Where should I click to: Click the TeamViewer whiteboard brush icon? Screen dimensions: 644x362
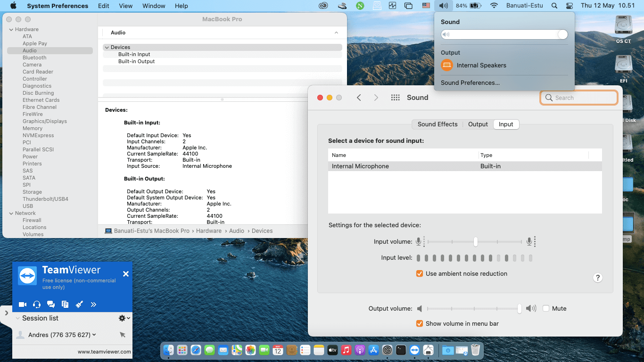[x=79, y=304]
